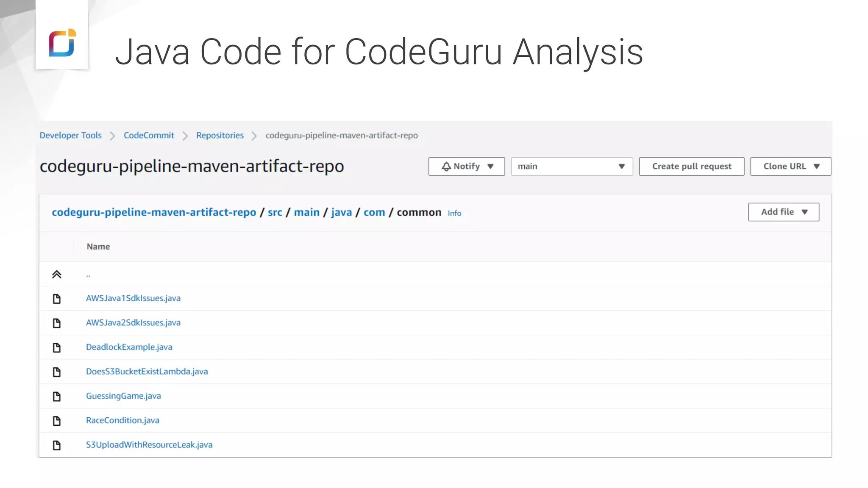Navigate to main folder in path
This screenshot has height=488, width=868.
click(307, 212)
